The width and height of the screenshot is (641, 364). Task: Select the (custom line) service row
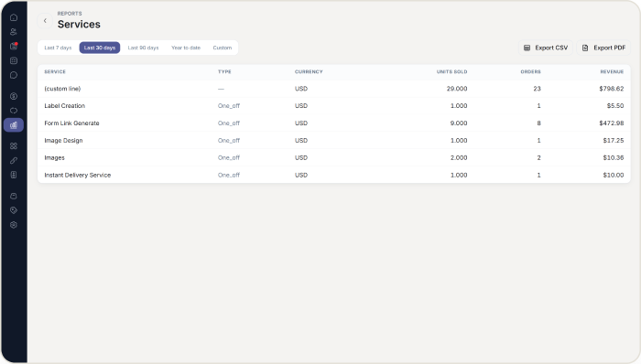pos(334,89)
